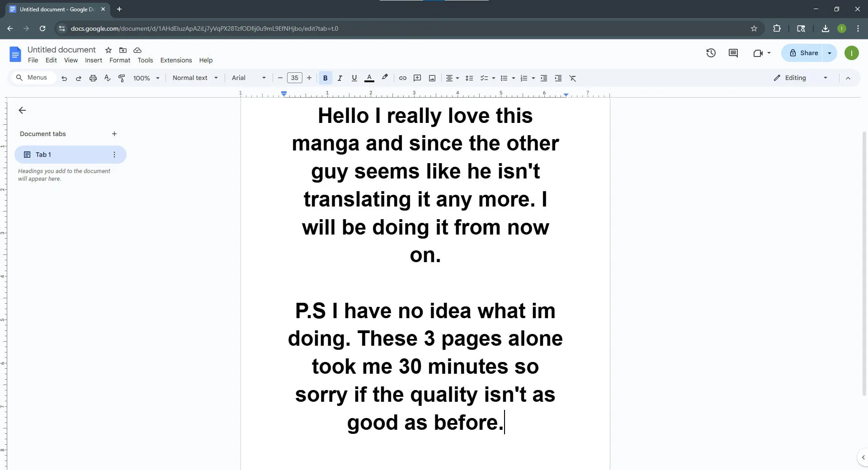
Task: Click the insert link icon
Action: click(402, 78)
